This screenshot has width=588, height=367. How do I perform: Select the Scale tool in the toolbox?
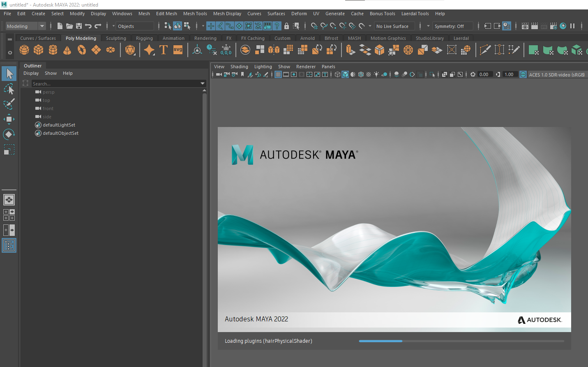pos(9,150)
